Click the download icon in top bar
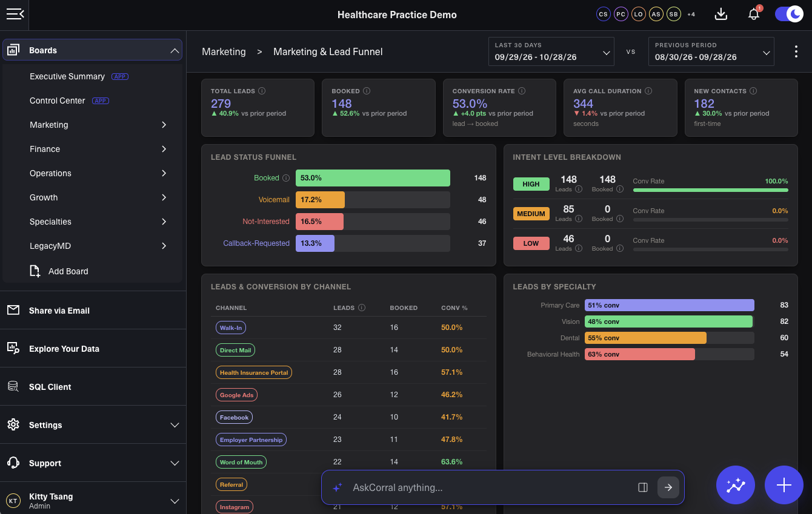This screenshot has width=812, height=514. [x=721, y=14]
